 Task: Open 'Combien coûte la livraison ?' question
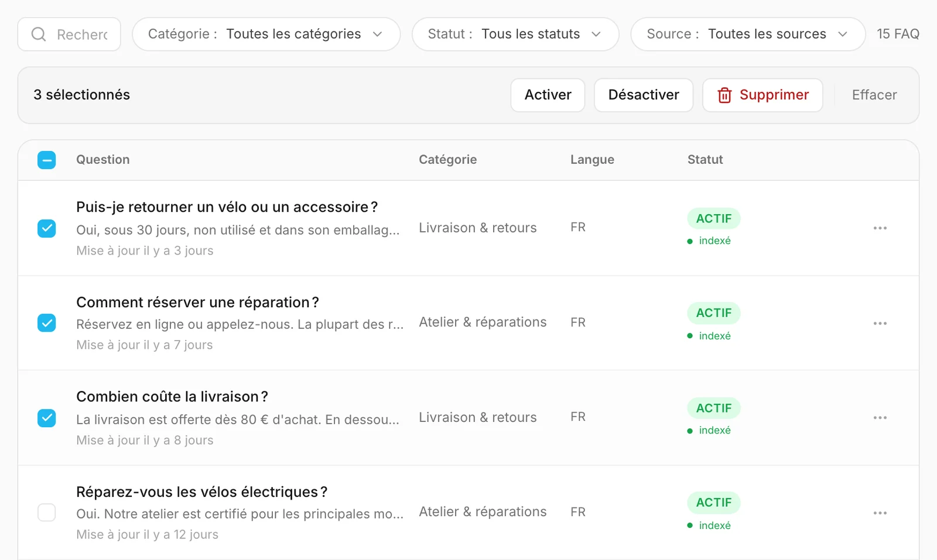pos(172,397)
